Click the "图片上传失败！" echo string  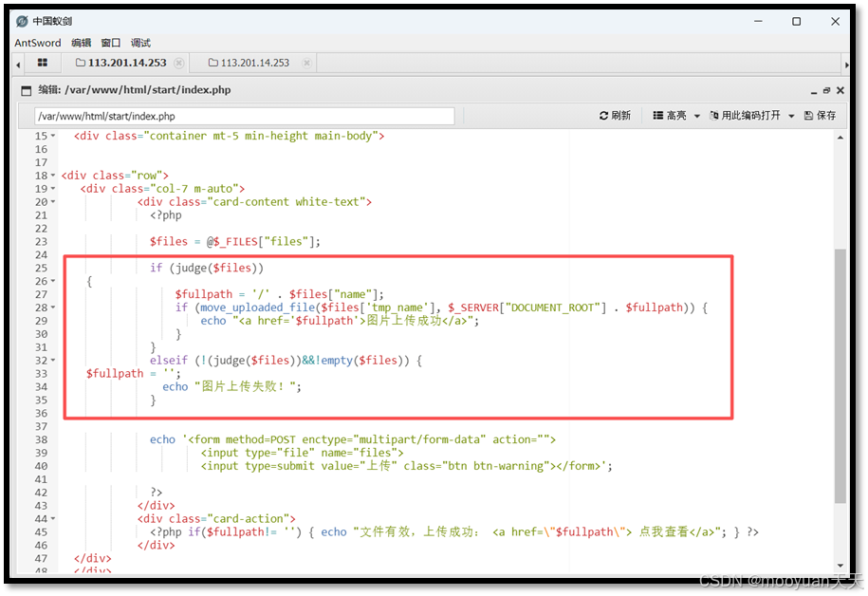pyautogui.click(x=248, y=386)
